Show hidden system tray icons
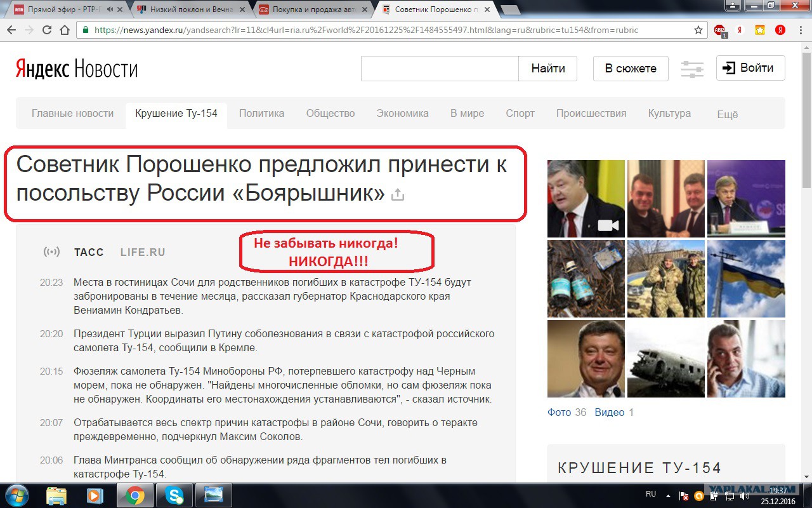 click(668, 495)
